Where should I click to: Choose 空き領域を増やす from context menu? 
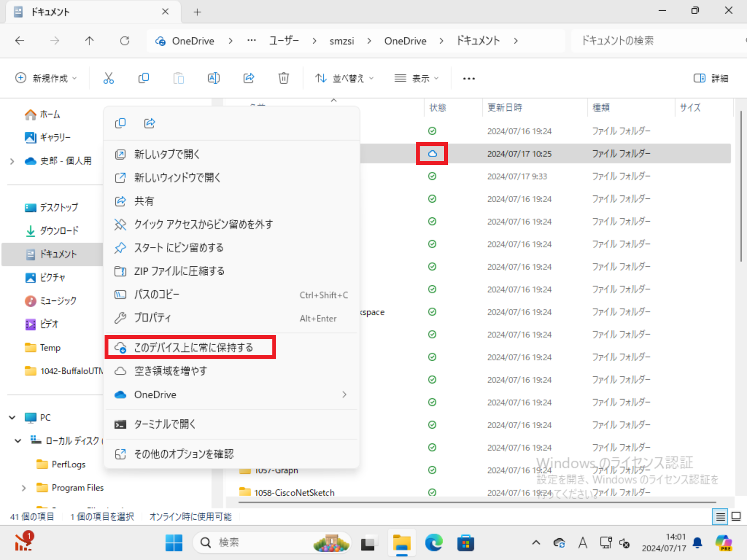(x=231, y=371)
